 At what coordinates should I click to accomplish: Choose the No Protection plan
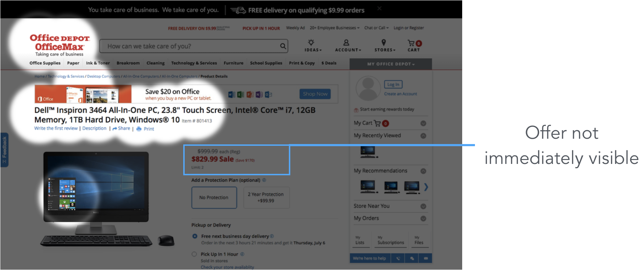coord(214,198)
